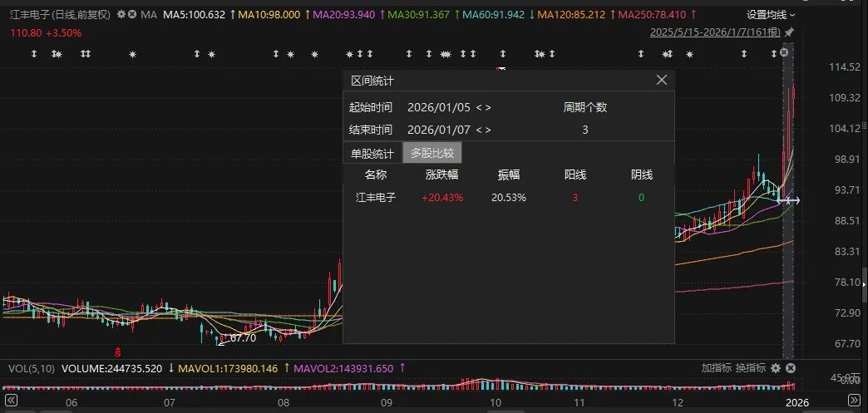Sort by the 涨跌幅 column header

[x=441, y=175]
